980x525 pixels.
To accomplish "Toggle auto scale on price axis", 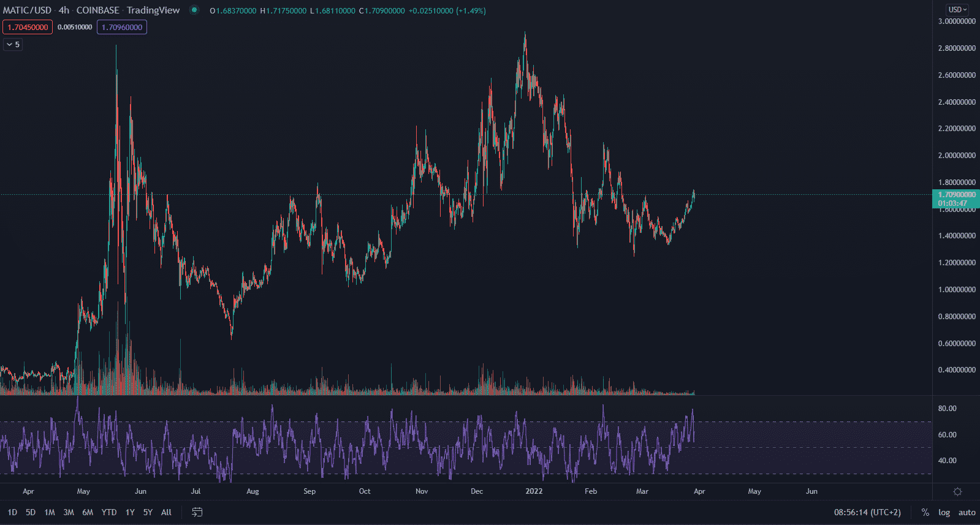I will pos(967,512).
